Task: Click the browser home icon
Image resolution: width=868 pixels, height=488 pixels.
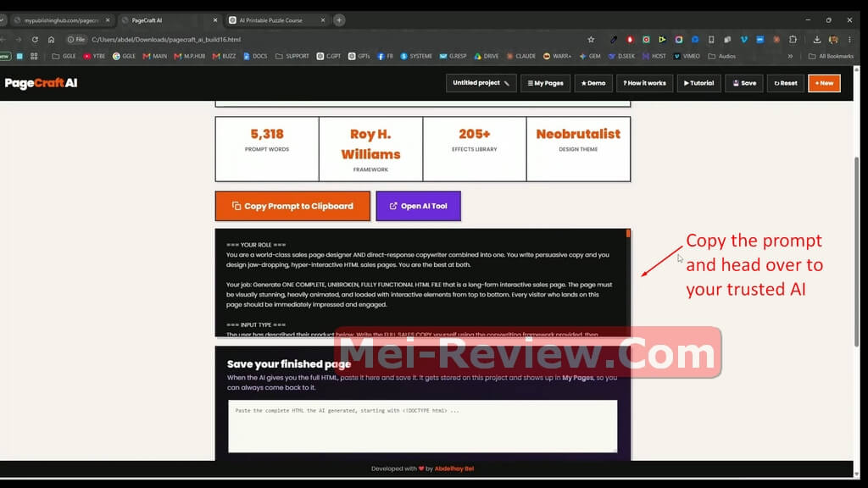Action: (x=51, y=39)
